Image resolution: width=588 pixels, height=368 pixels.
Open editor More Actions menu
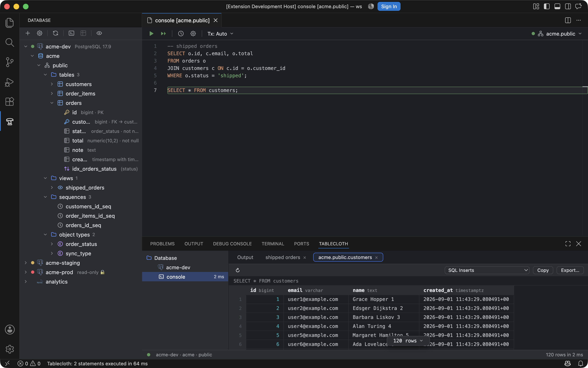point(579,20)
